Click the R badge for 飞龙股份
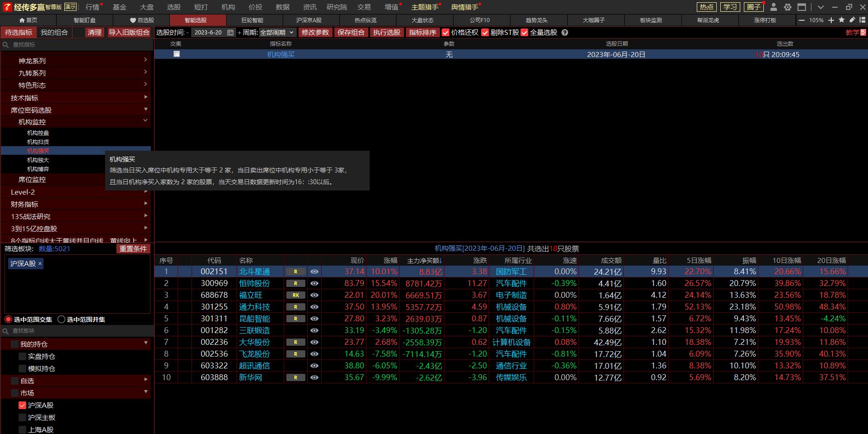 coord(296,354)
